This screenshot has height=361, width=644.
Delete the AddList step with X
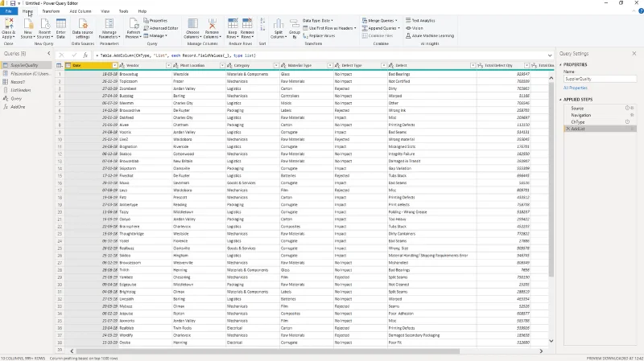pyautogui.click(x=568, y=129)
